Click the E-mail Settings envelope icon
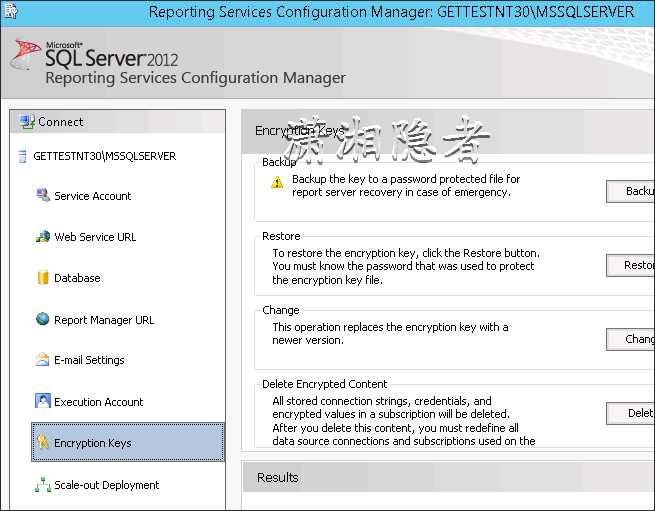This screenshot has width=655, height=511. tap(43, 360)
